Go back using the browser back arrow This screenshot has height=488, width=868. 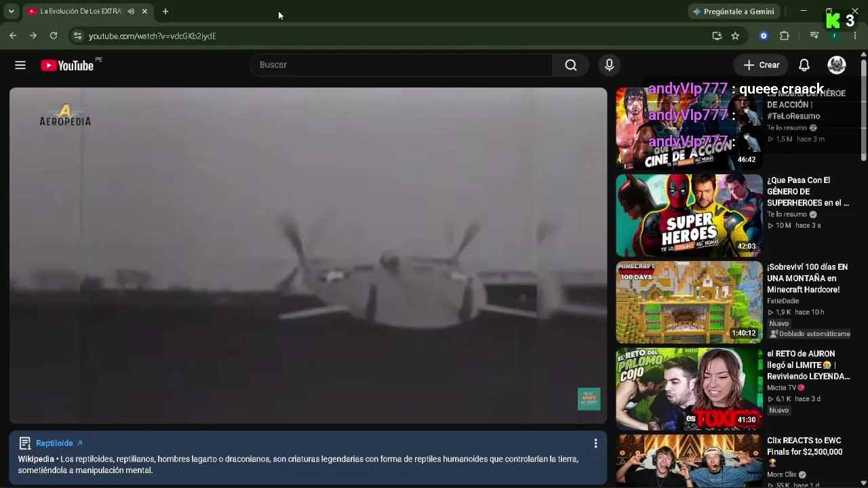click(13, 36)
